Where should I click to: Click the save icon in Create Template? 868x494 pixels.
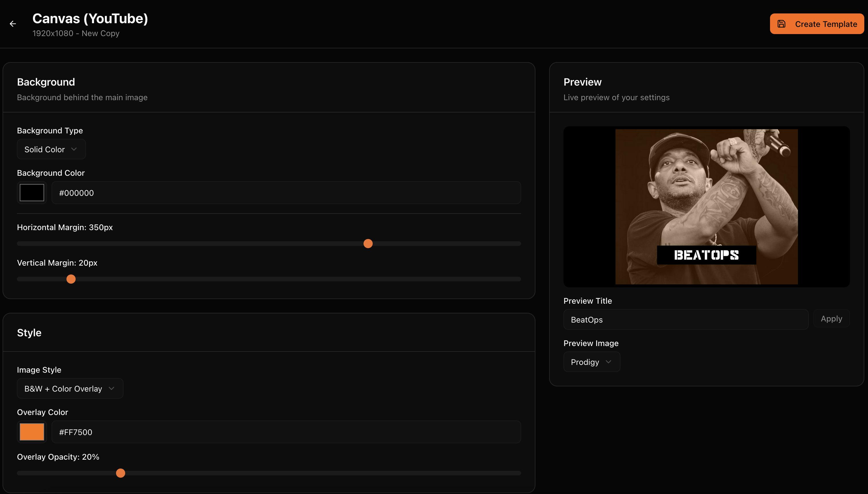(781, 24)
